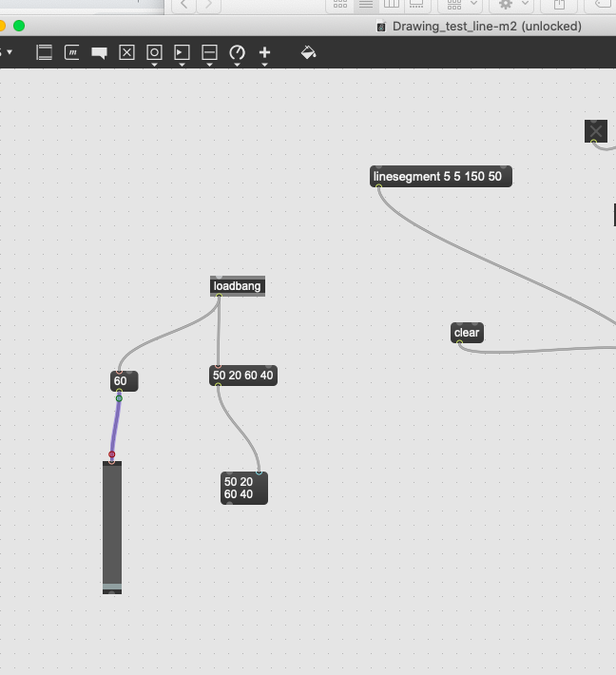The image size is (616, 675).
Task: Go forward in Finder window behind
Action: click(x=209, y=5)
